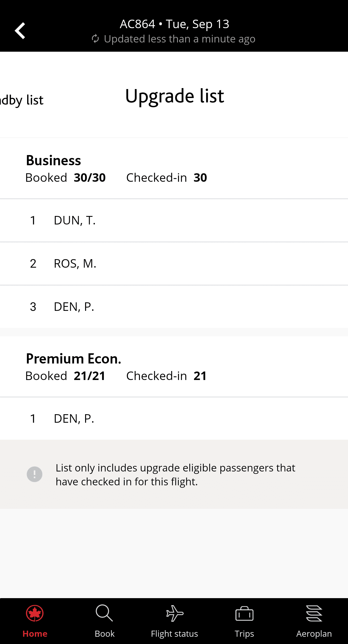Image resolution: width=348 pixels, height=644 pixels.
Task: Tap the Book magnifier icon
Action: [x=104, y=613]
